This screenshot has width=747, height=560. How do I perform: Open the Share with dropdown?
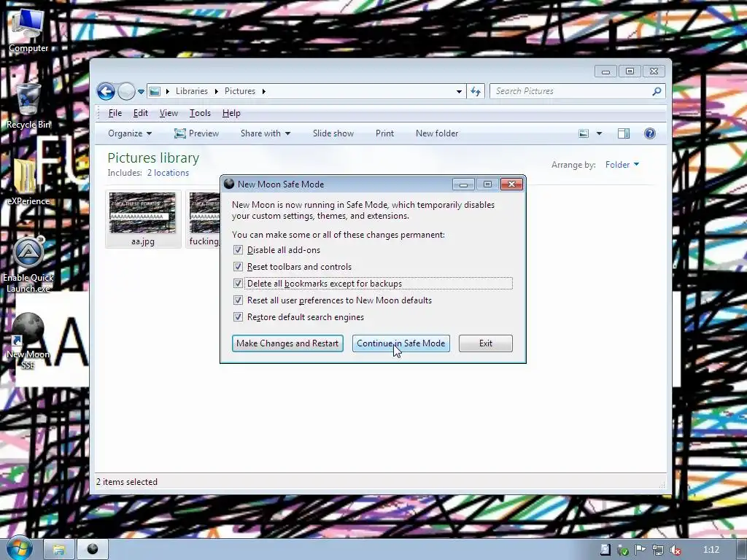pyautogui.click(x=266, y=133)
